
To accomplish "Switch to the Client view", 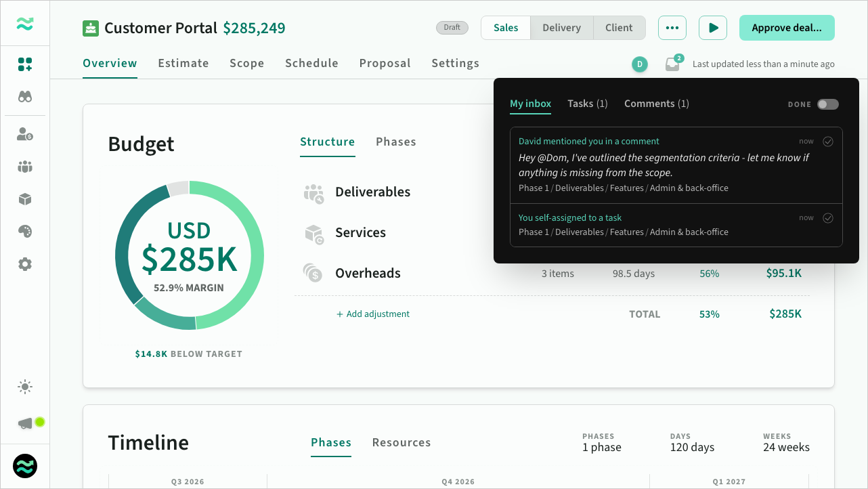I will point(620,28).
